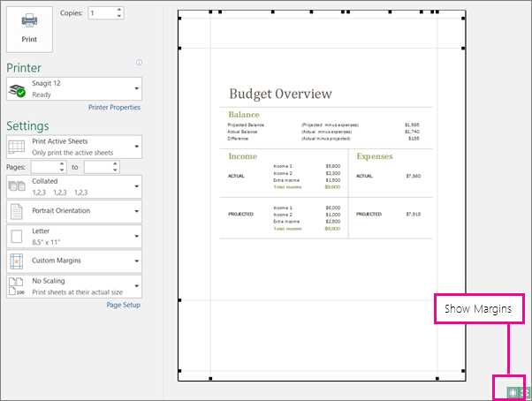Decrease the Pages start value
The width and height of the screenshot is (532, 401).
point(62,170)
